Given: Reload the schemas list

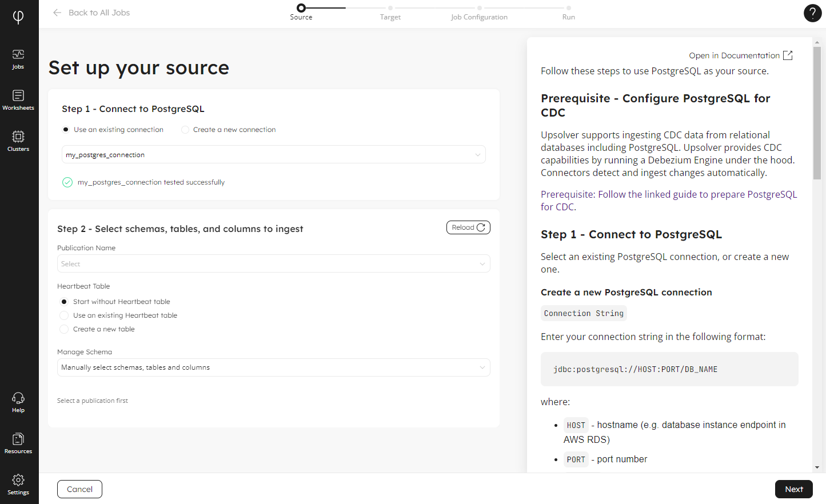Looking at the screenshot, I should [x=468, y=227].
